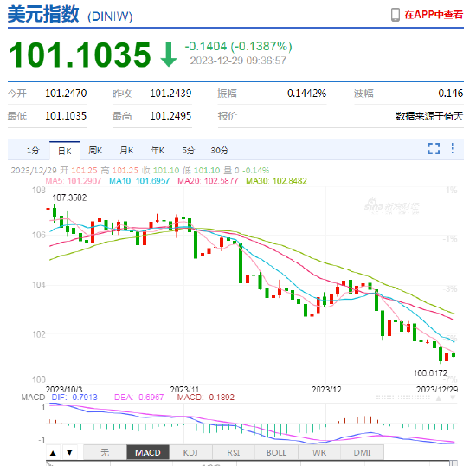Click the last candlestick on 2023/12/29
The width and height of the screenshot is (476, 466).
[x=453, y=354]
